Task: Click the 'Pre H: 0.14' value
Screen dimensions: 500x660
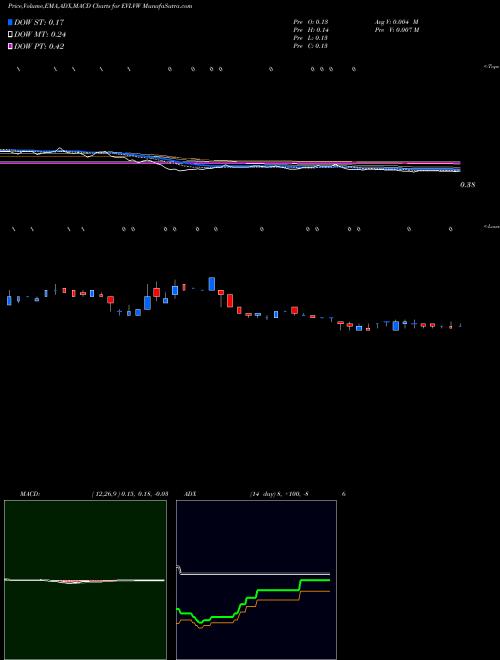Action: point(311,30)
